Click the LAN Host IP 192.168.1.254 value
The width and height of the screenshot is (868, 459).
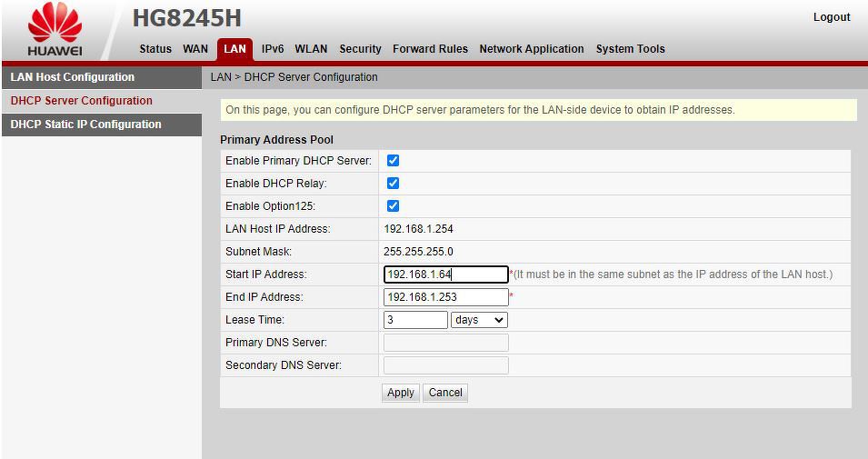[418, 229]
